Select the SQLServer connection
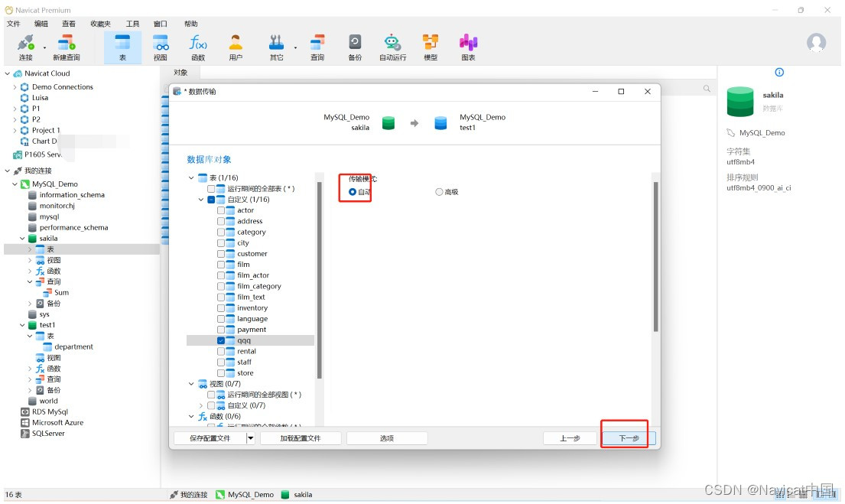 [x=47, y=434]
